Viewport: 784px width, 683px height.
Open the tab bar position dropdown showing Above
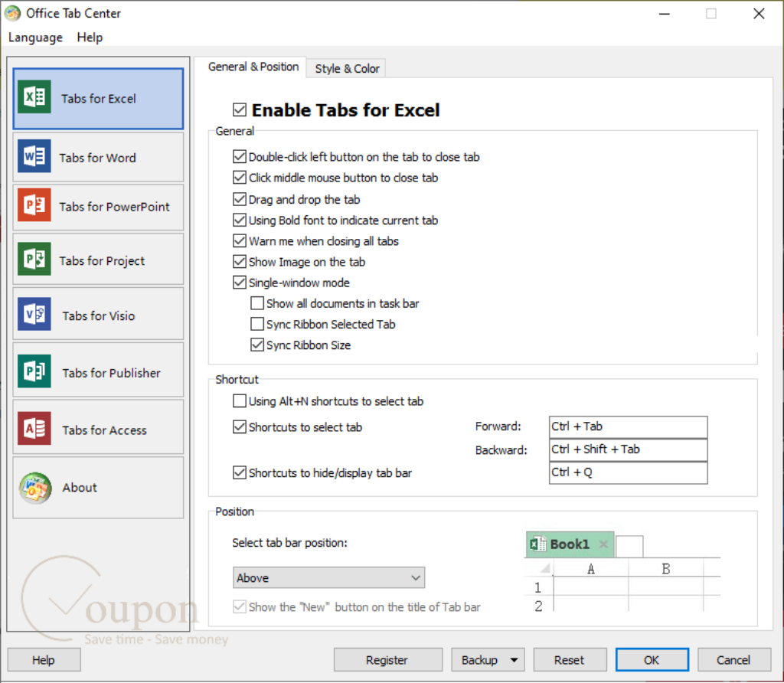pyautogui.click(x=328, y=577)
